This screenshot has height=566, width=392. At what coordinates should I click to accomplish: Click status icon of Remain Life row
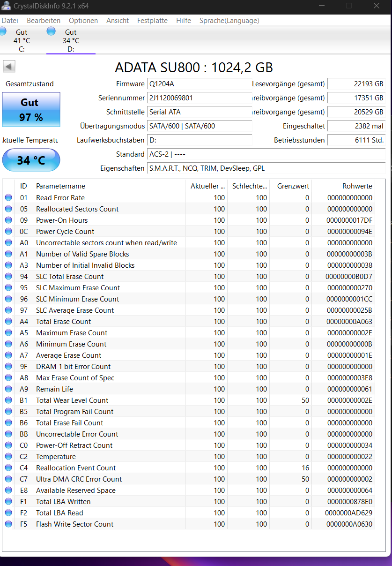click(x=8, y=389)
